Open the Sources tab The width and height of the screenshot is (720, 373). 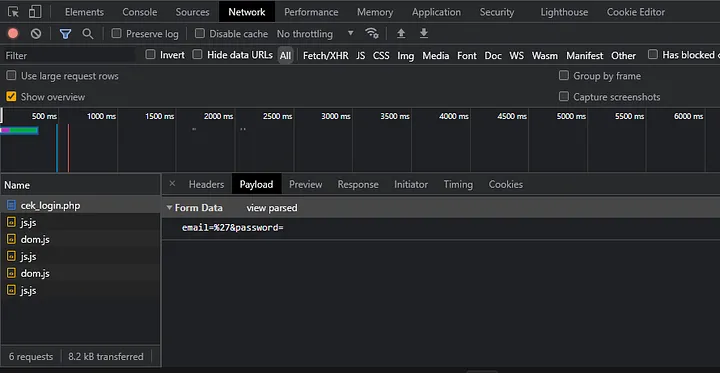tap(192, 12)
